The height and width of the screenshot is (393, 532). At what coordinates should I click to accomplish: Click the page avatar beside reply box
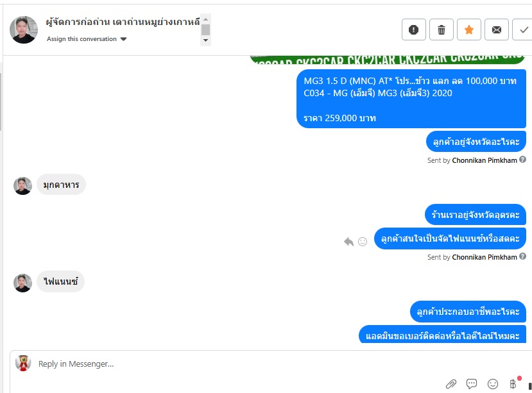tap(23, 363)
